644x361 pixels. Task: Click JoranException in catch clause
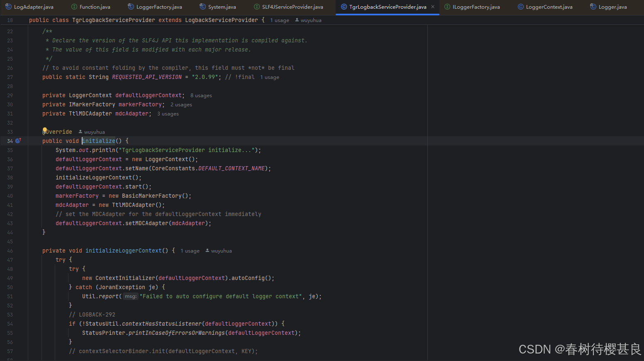(122, 287)
